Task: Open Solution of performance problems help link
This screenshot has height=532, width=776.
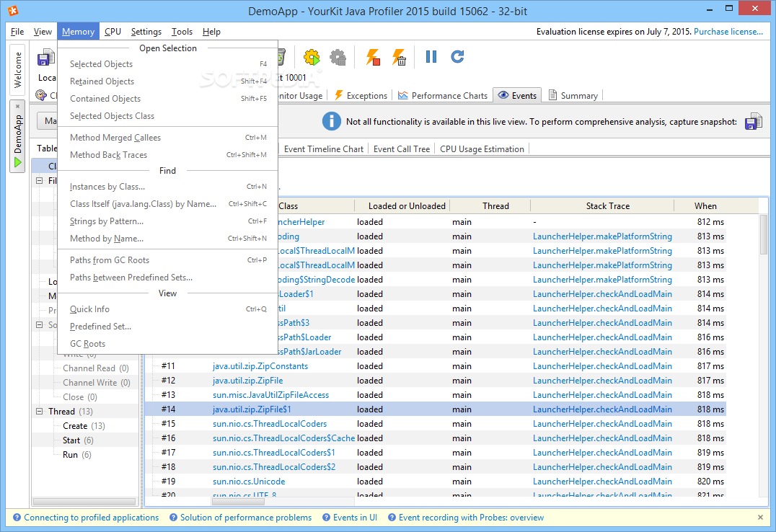Action: coord(246,517)
